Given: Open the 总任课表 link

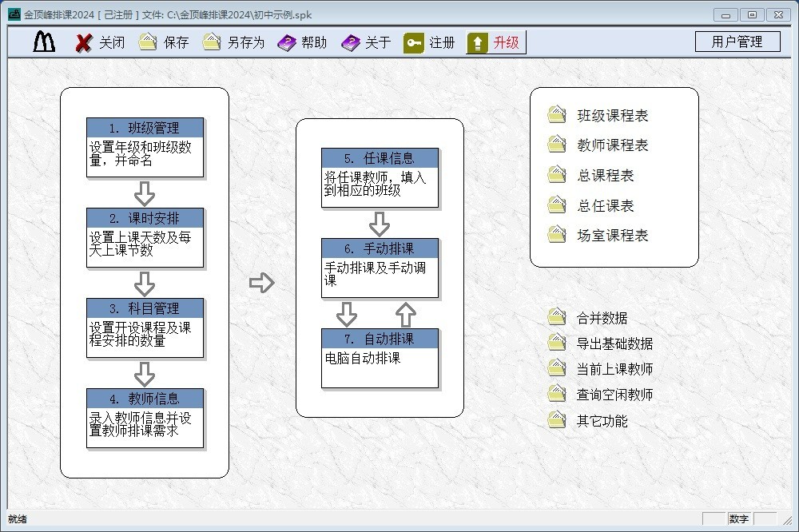Looking at the screenshot, I should coord(606,206).
